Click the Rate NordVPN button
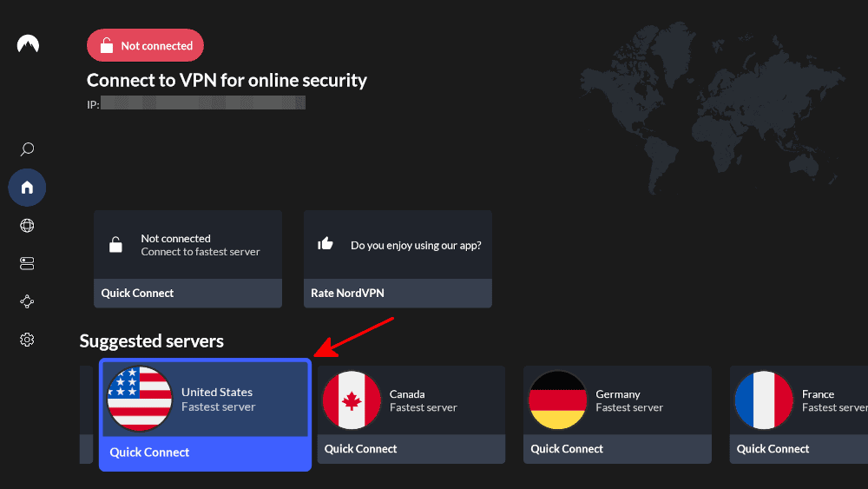The image size is (868, 489). point(398,294)
